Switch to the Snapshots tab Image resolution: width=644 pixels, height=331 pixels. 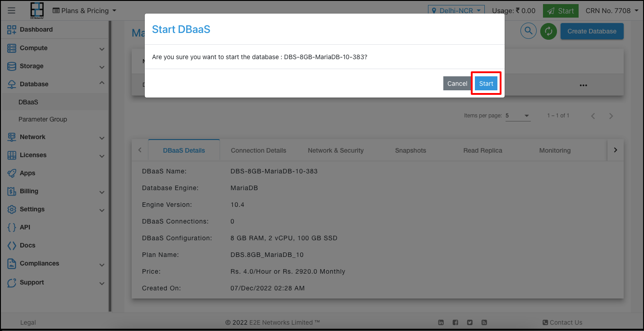410,150
